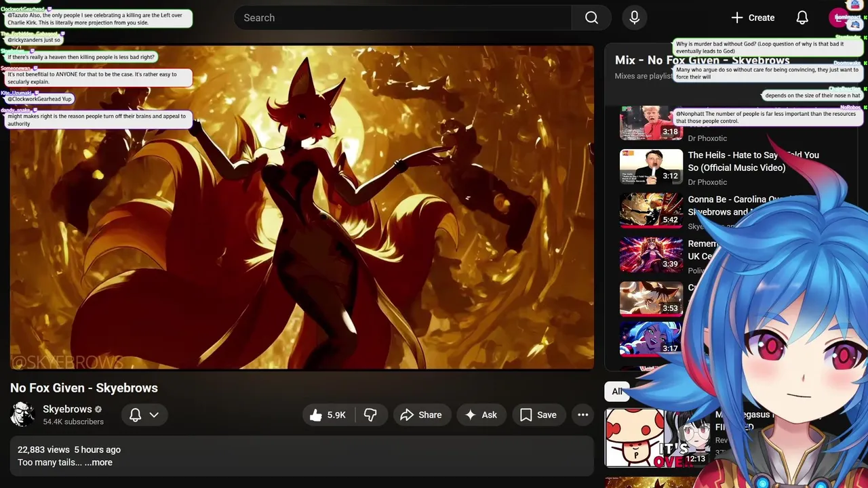Open The Heils - Hate to Say title
868x488 pixels.
(753, 161)
